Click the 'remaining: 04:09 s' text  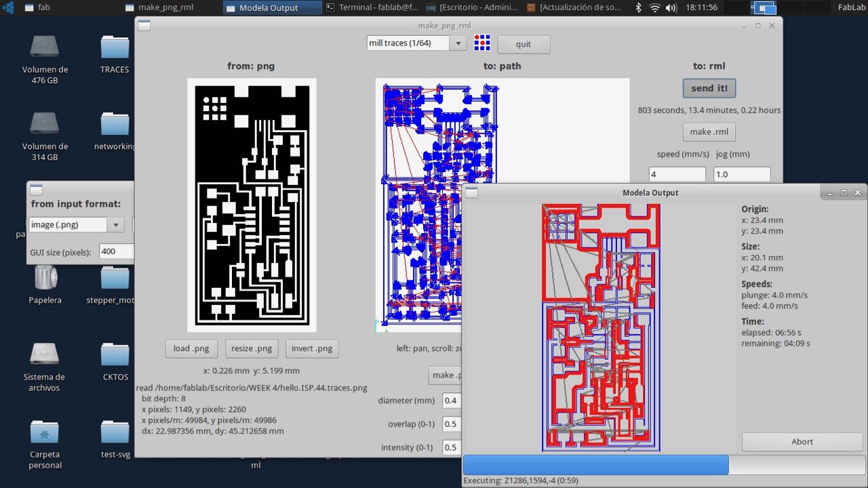[x=776, y=344]
